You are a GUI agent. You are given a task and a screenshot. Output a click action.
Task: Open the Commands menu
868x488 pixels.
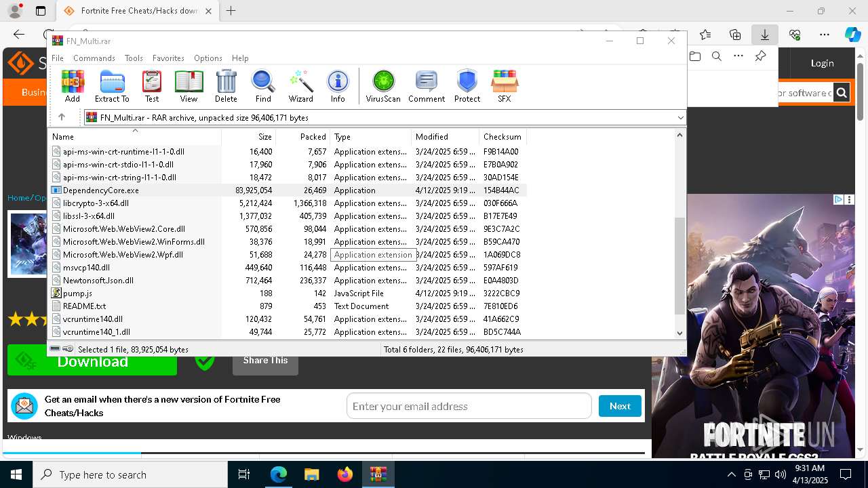click(x=94, y=58)
